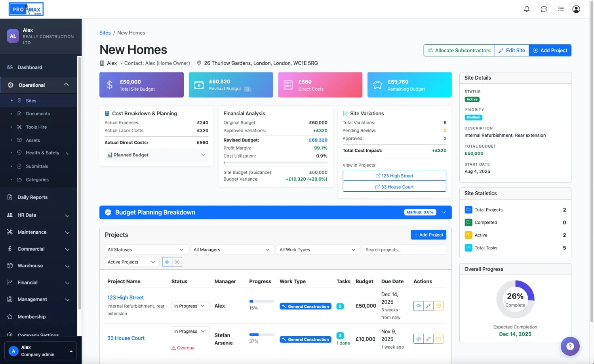The image size is (594, 364).
Task: Click the Search projects input field
Action: [x=404, y=250]
